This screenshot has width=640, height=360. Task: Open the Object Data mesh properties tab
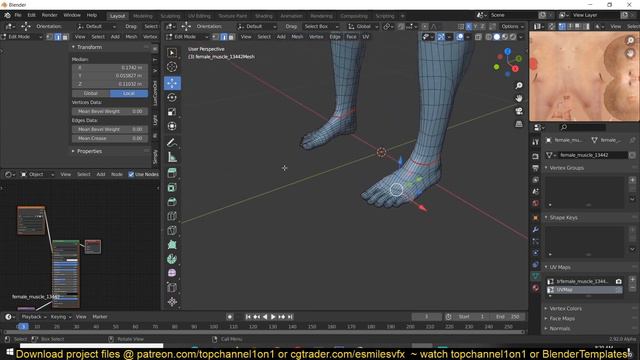pos(536,276)
